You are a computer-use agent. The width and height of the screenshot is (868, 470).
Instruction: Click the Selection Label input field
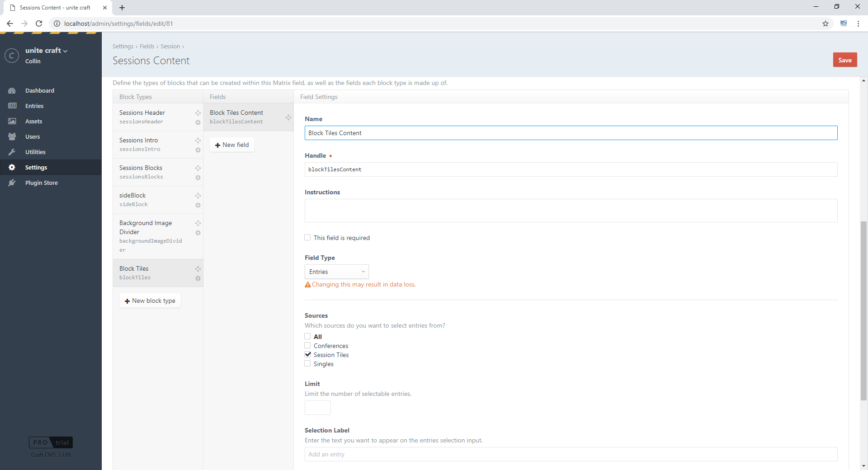pyautogui.click(x=571, y=454)
